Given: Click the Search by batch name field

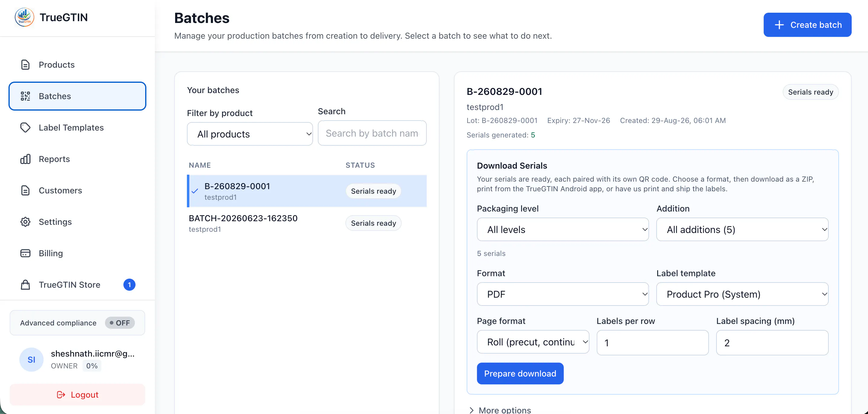Looking at the screenshot, I should pyautogui.click(x=372, y=133).
